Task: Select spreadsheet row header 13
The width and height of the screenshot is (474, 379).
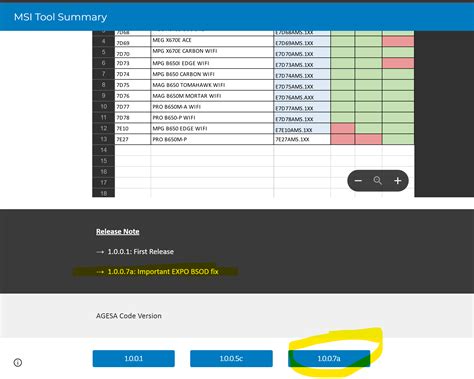Action: point(104,139)
